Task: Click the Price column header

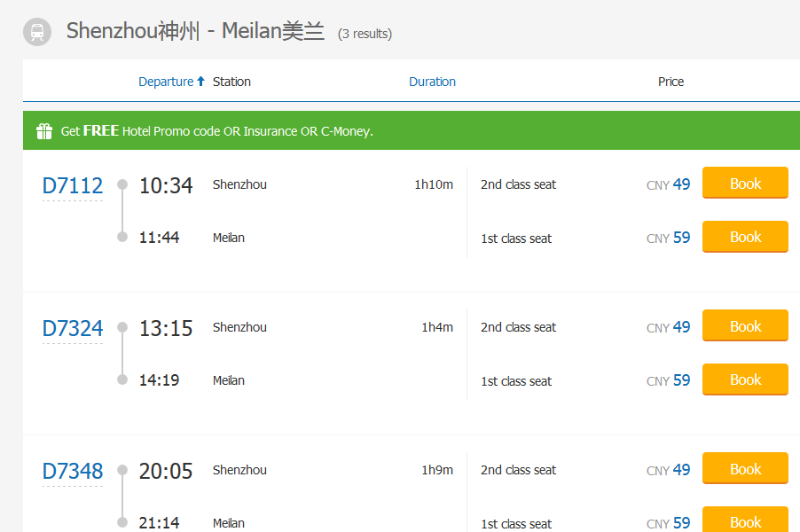Action: point(671,82)
